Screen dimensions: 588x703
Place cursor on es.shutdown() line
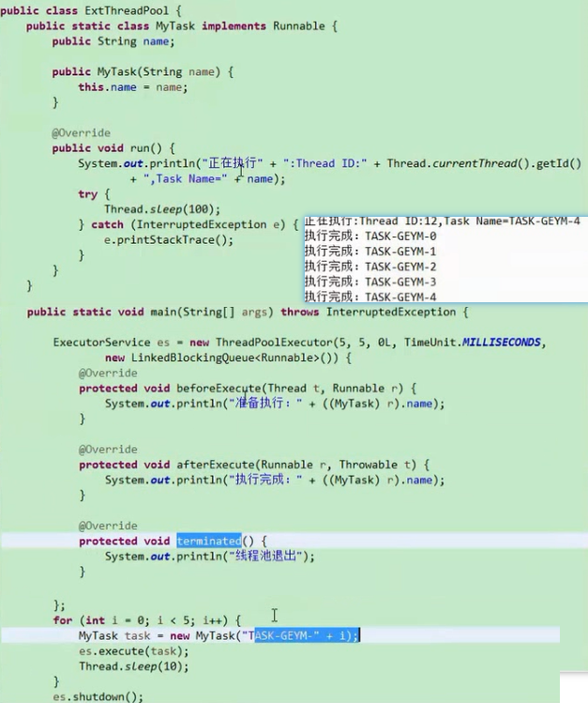coord(98,696)
